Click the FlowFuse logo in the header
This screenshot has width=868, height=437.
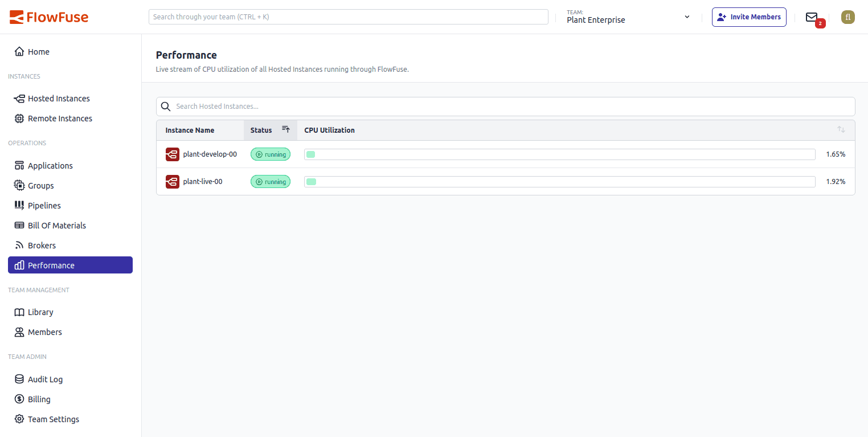pyautogui.click(x=48, y=17)
